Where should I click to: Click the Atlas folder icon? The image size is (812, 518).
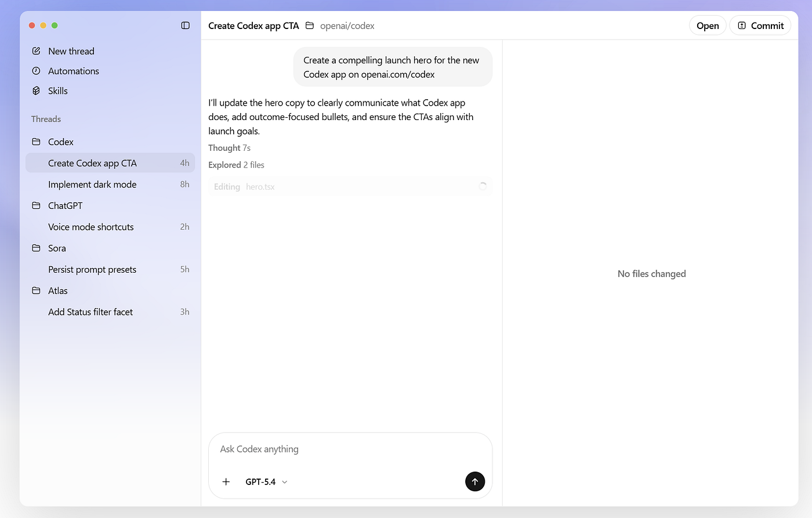click(36, 291)
